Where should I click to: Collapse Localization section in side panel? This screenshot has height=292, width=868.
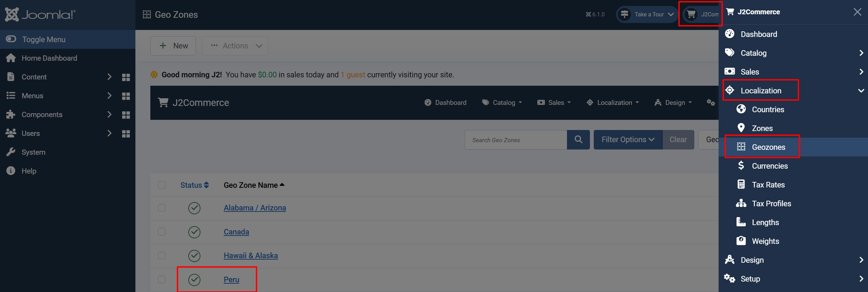pyautogui.click(x=861, y=91)
